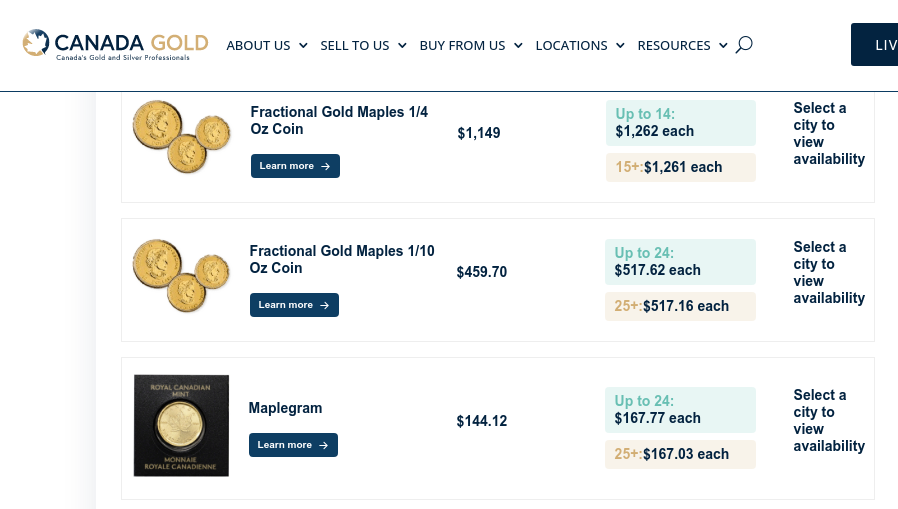Click the Maplegram product title
Viewport: 898px width, 509px height.
click(285, 408)
